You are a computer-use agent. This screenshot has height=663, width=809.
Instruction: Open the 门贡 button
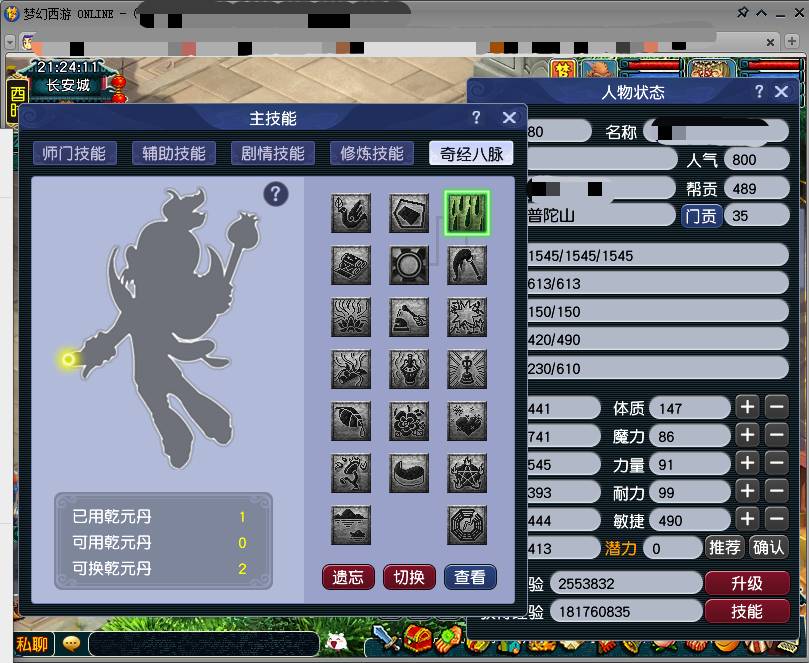click(701, 216)
